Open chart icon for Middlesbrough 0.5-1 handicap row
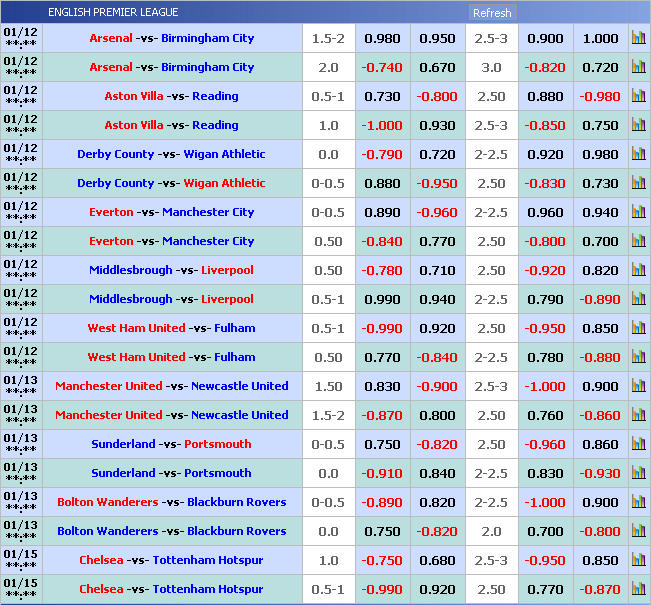651x605 pixels. pos(638,299)
